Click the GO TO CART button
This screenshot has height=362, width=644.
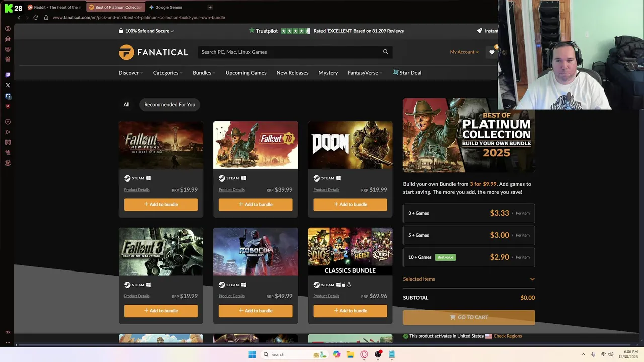click(x=468, y=317)
